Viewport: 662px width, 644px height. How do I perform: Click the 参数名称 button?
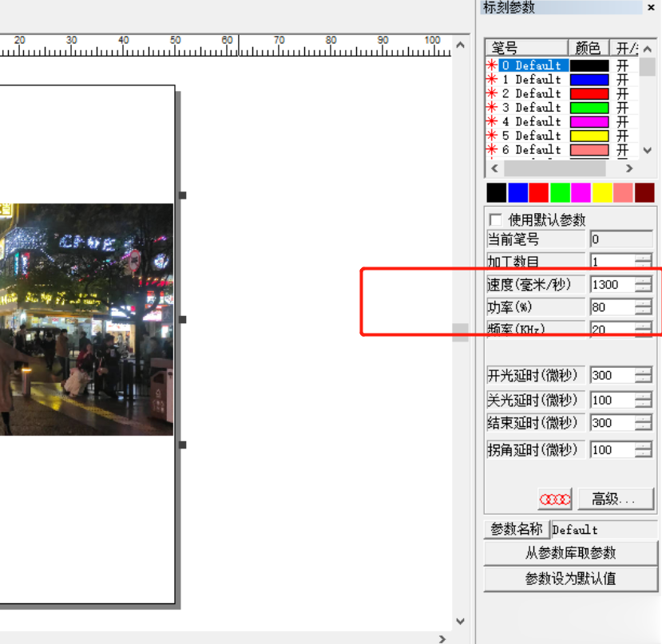point(516,529)
